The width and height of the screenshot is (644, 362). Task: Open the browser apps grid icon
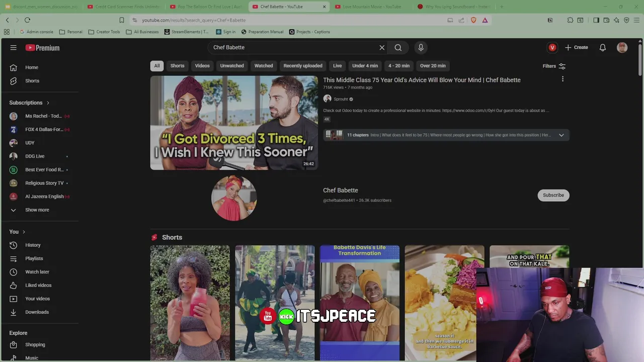pos(7,32)
